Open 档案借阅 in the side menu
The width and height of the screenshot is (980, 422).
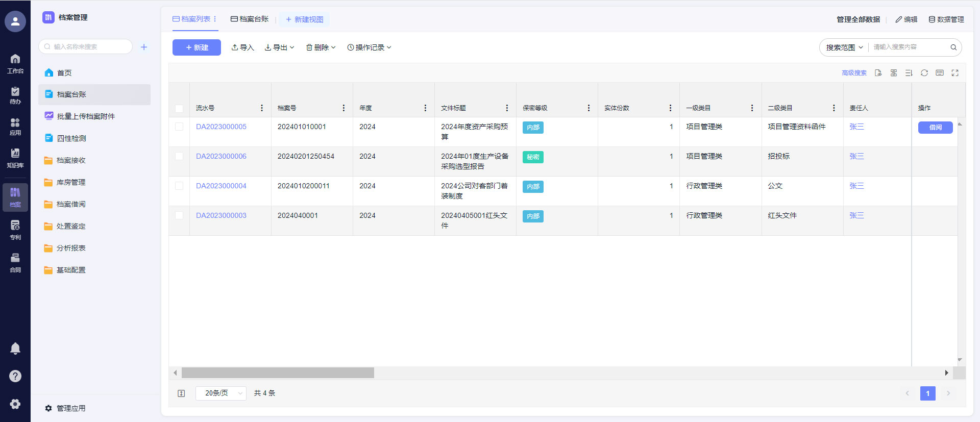click(71, 204)
